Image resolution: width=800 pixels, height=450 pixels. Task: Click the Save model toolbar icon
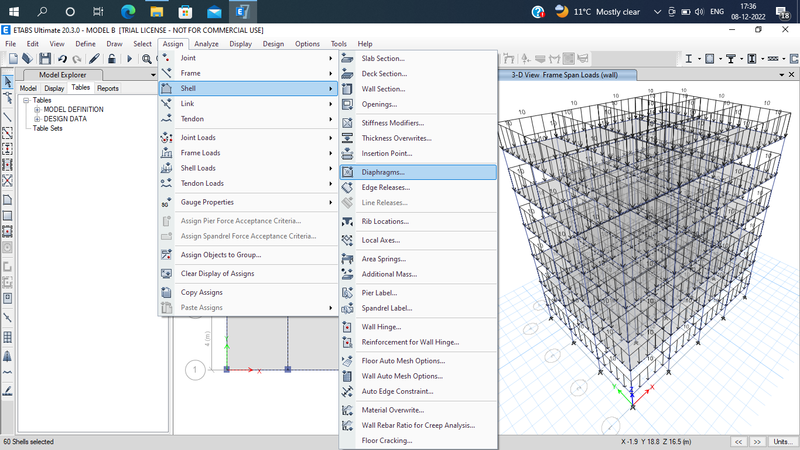click(45, 59)
